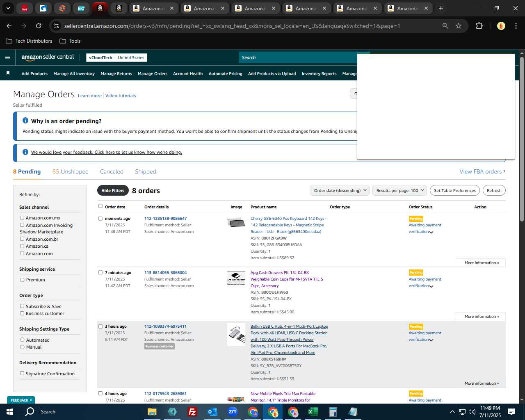Viewport: 525px width, 420px height.
Task: Click the Belkin USB C Hub product thumbnail
Action: click(x=236, y=334)
